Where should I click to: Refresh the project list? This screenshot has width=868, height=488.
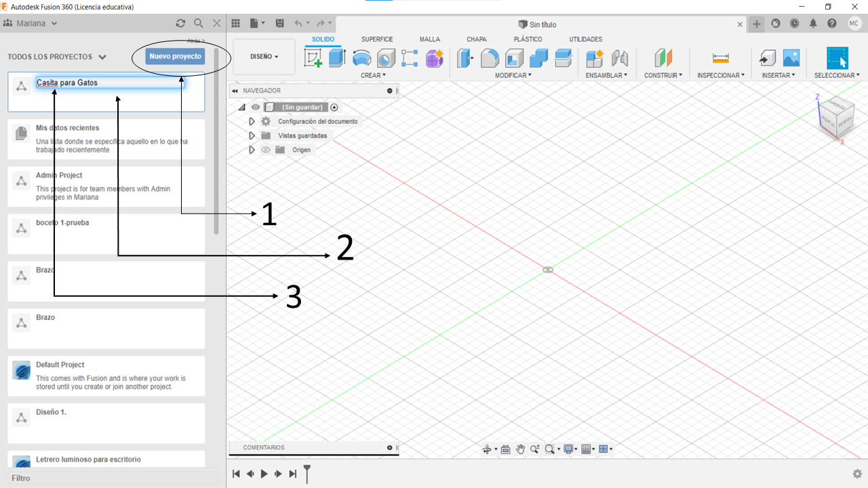click(180, 23)
